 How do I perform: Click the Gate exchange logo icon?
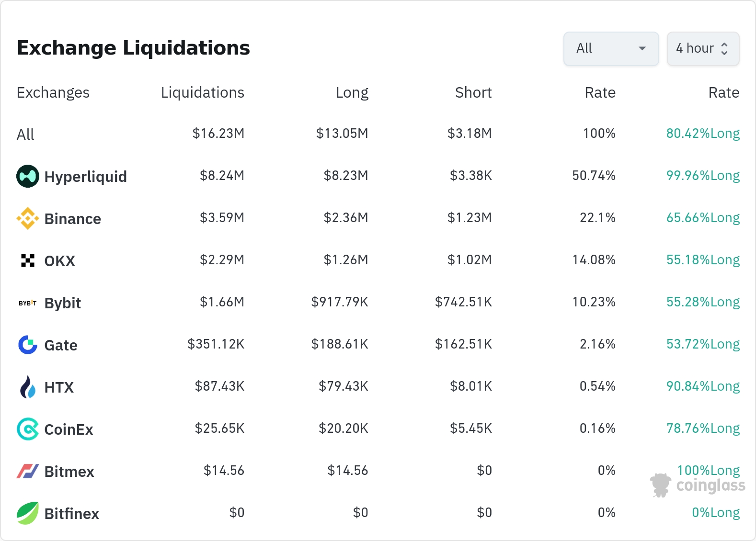point(28,345)
